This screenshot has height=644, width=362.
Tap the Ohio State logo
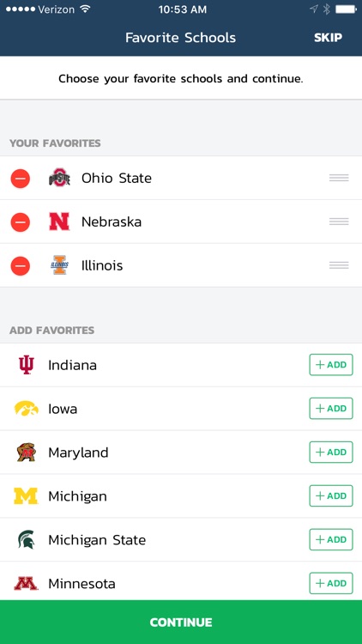coord(59,178)
